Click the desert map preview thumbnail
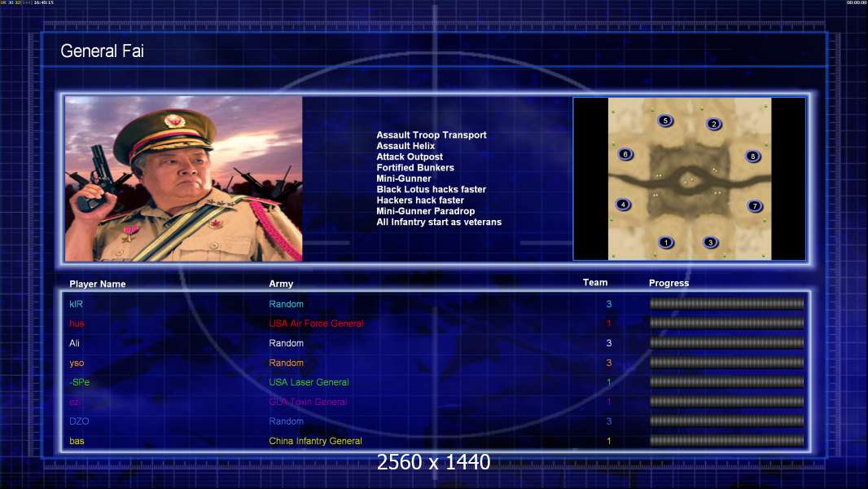This screenshot has width=868, height=489. click(x=690, y=178)
